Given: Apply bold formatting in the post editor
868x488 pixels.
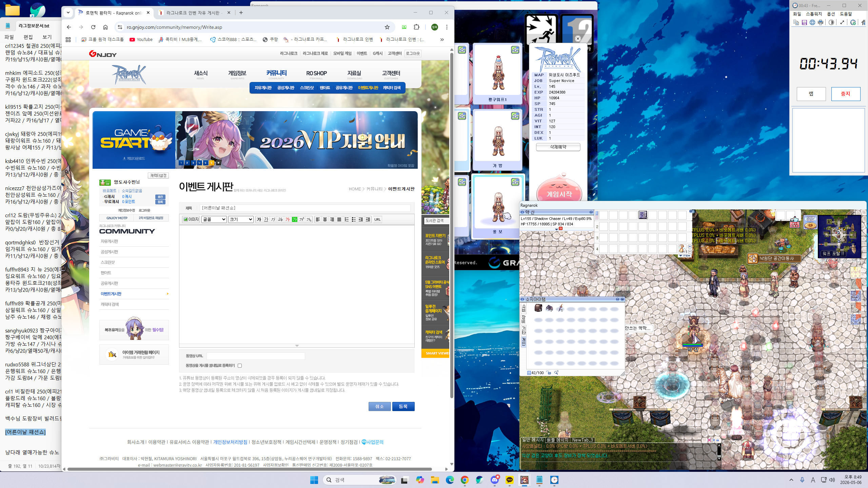Looking at the screenshot, I should 259,220.
